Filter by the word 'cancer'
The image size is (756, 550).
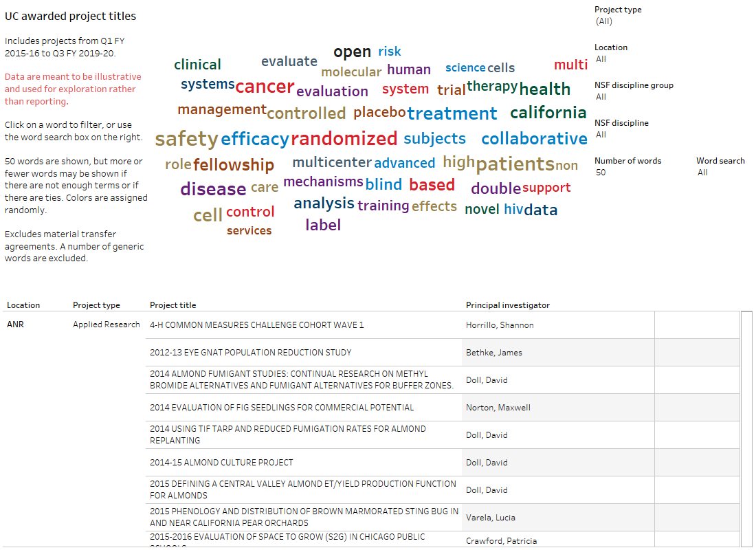click(265, 87)
